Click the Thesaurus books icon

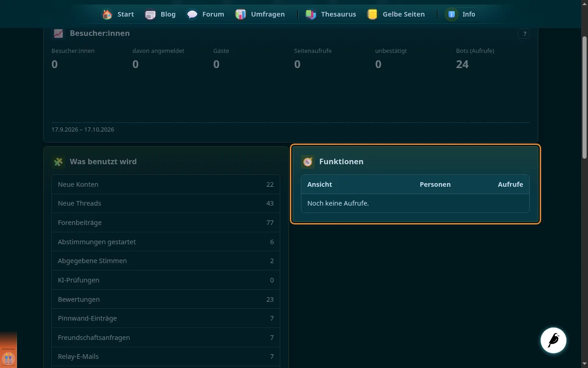311,14
